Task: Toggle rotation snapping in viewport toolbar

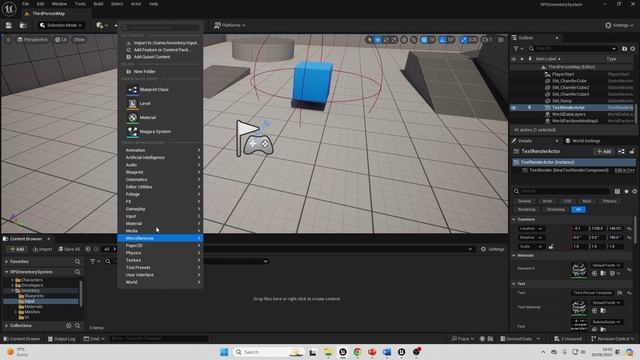Action: [x=442, y=40]
